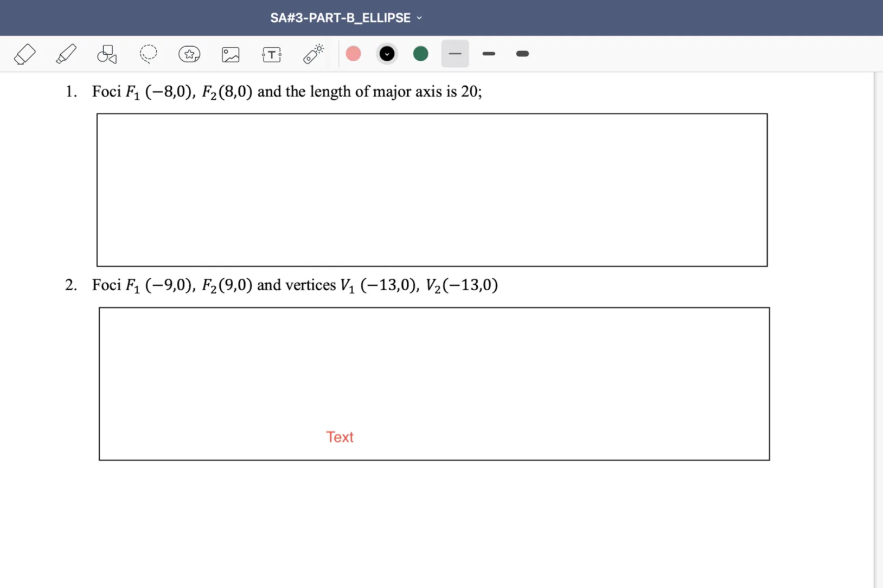Select the Text box tool
883x588 pixels.
point(271,54)
